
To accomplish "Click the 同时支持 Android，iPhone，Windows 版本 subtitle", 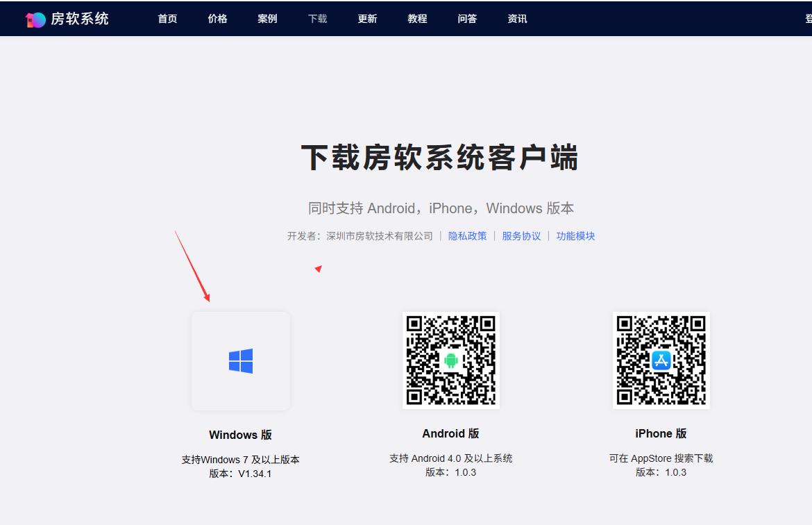I will (x=441, y=208).
